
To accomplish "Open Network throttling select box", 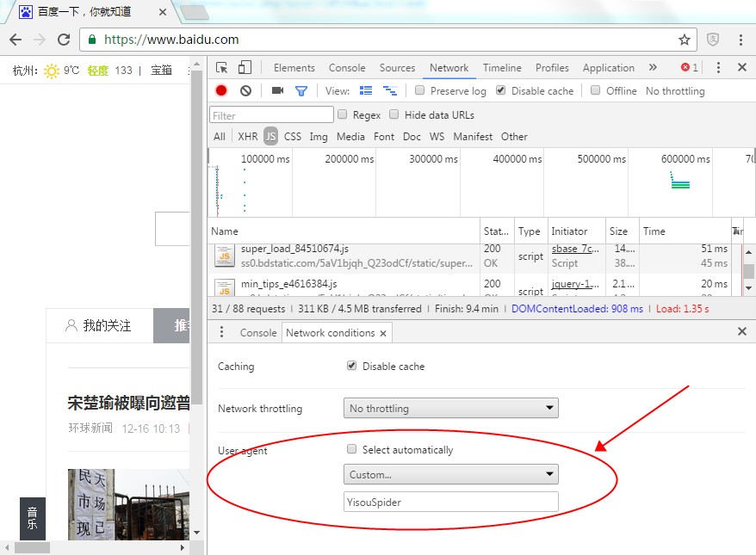I will pyautogui.click(x=451, y=408).
